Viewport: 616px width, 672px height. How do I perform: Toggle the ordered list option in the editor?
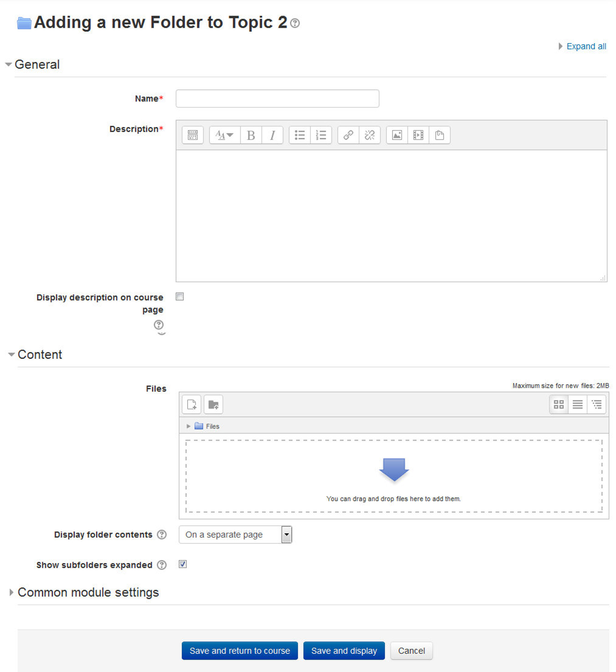(x=321, y=135)
